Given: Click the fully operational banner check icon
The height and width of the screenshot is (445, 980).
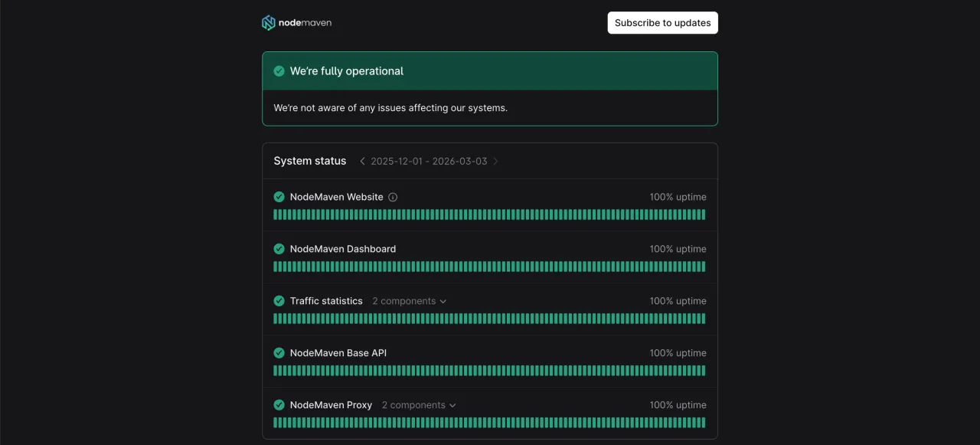Looking at the screenshot, I should click(x=279, y=71).
